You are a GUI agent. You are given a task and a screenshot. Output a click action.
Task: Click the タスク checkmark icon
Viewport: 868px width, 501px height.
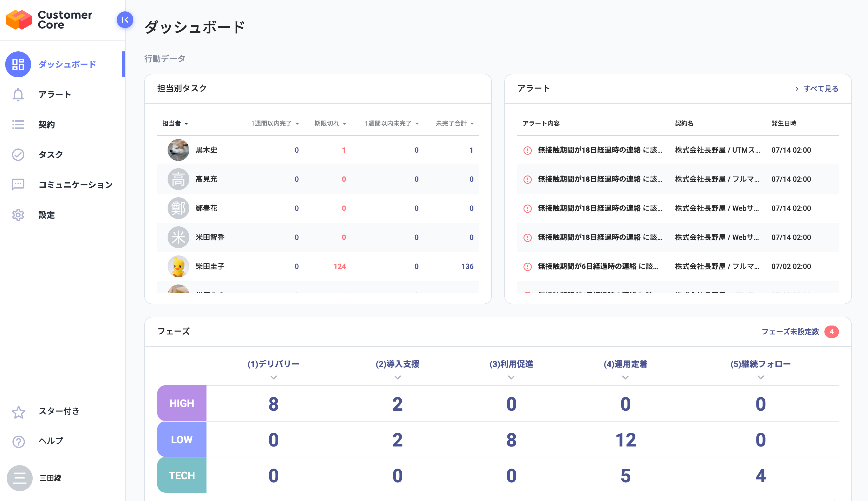(18, 154)
